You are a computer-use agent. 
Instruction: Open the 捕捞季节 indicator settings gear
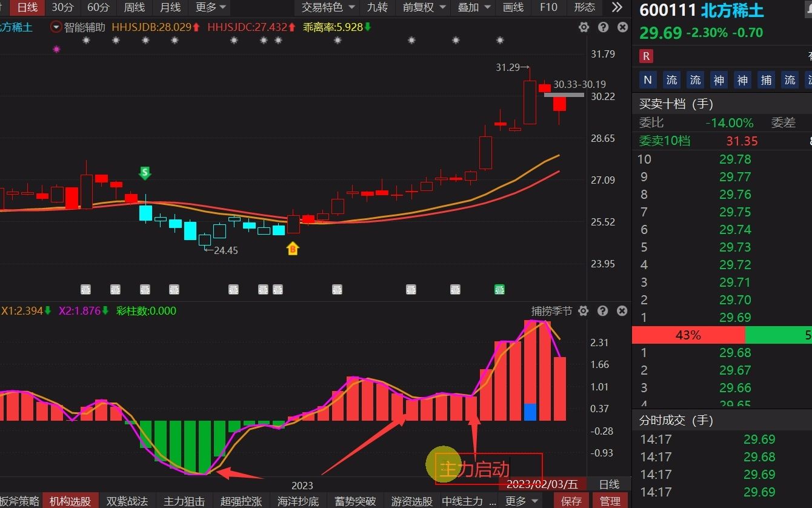coord(584,311)
